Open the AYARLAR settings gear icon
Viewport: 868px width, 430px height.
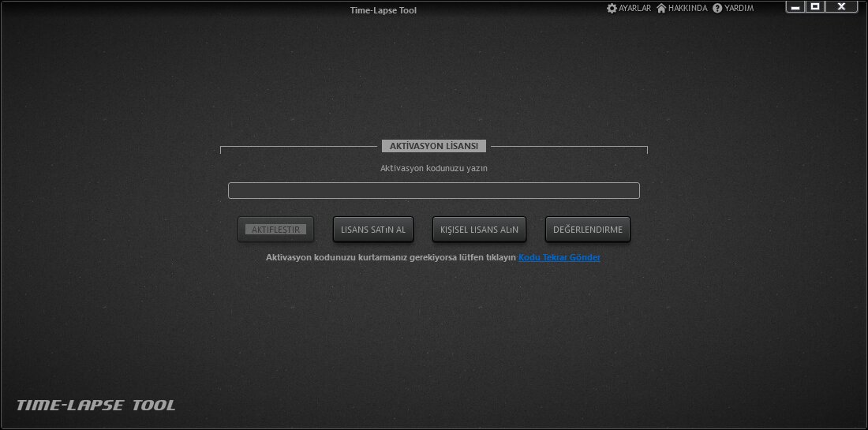(x=612, y=9)
